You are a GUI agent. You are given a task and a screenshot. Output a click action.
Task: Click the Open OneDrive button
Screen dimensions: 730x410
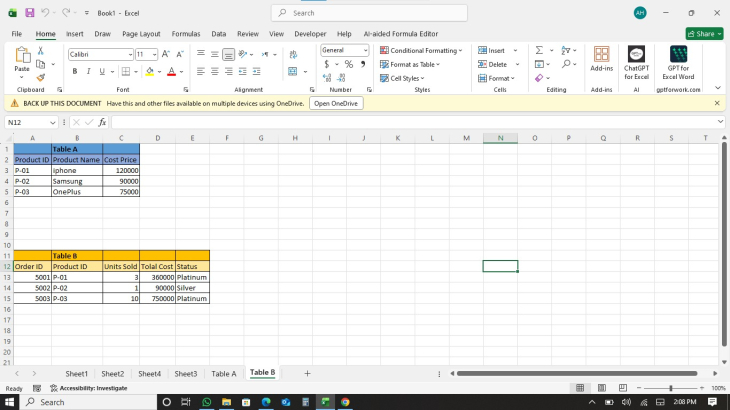point(336,103)
